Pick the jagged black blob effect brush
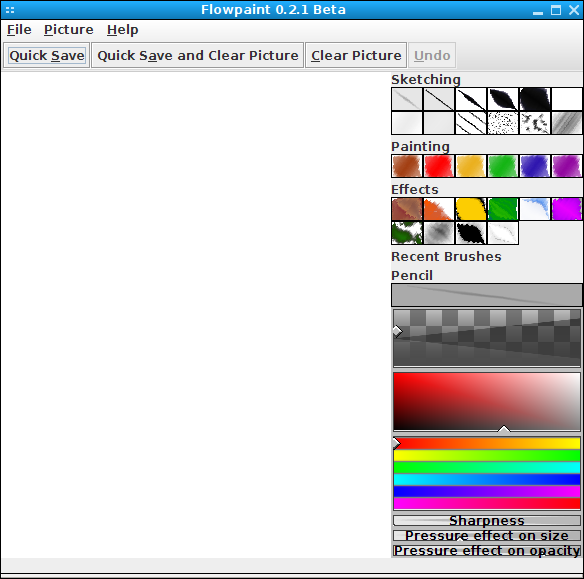Screen dimensions: 584x579 tap(471, 233)
